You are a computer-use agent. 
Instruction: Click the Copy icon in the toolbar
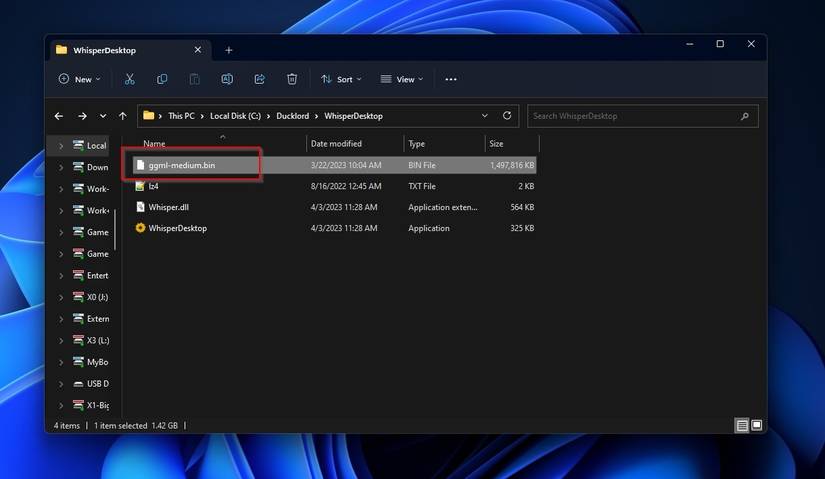[162, 79]
